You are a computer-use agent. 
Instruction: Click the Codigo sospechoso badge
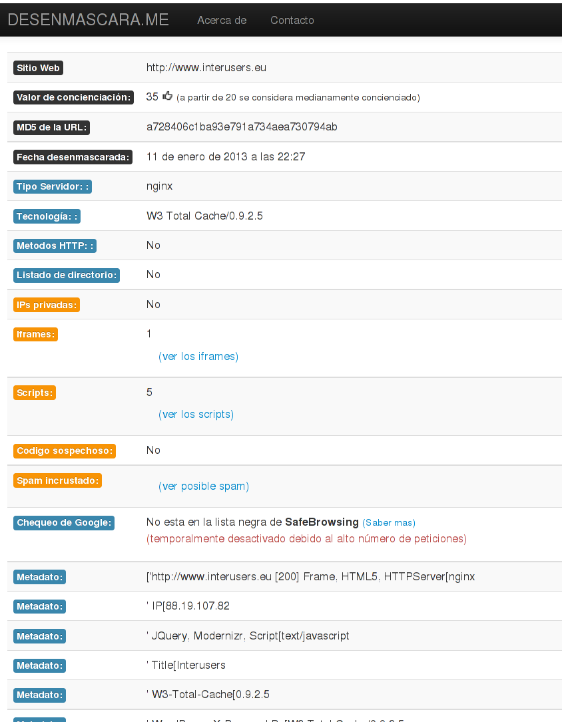pyautogui.click(x=65, y=451)
